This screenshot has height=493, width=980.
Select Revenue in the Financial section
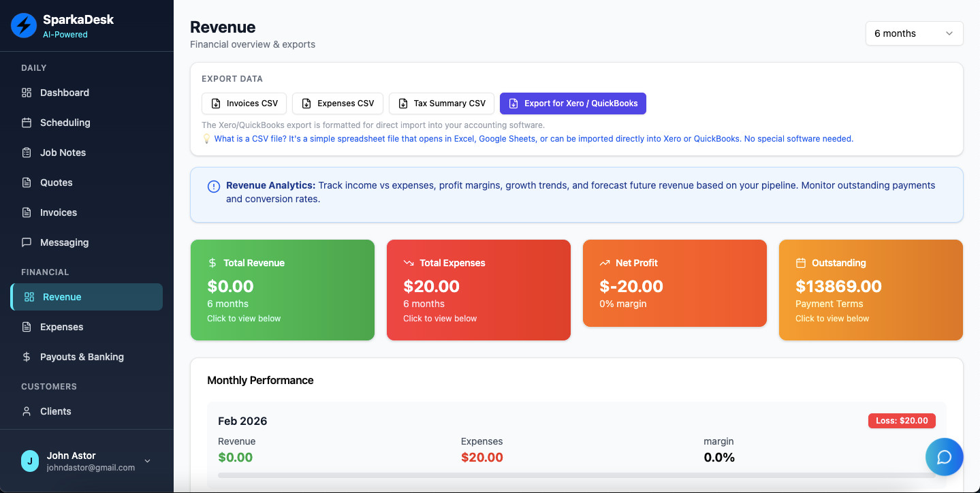[86, 297]
